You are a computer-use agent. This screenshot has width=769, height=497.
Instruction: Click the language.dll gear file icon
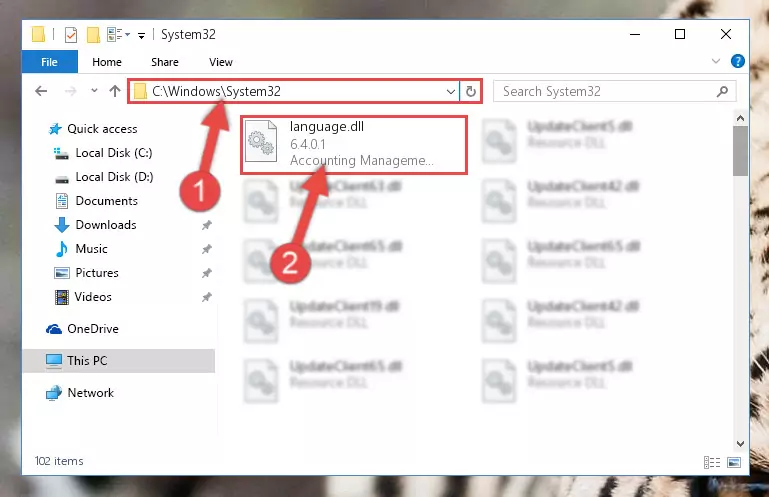(261, 141)
